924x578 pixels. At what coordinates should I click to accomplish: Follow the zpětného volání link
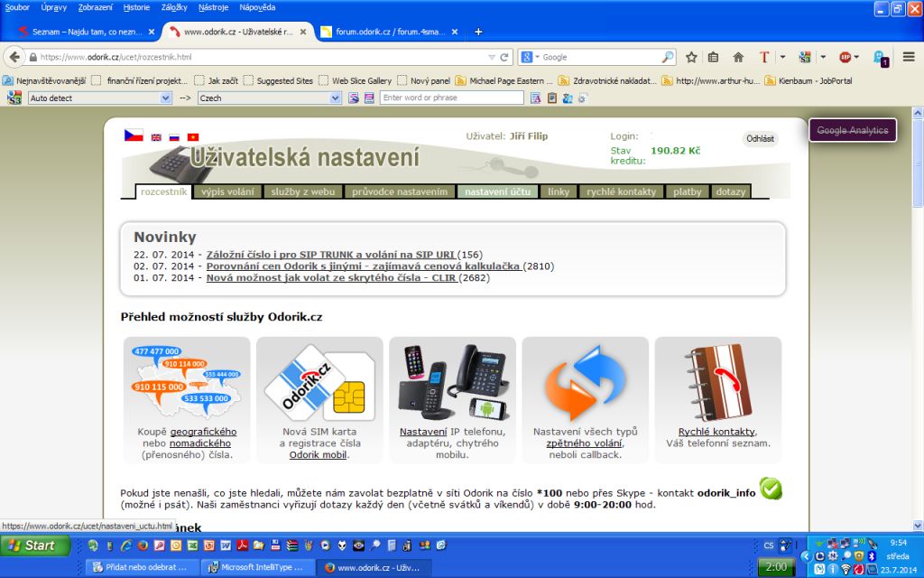(x=584, y=443)
